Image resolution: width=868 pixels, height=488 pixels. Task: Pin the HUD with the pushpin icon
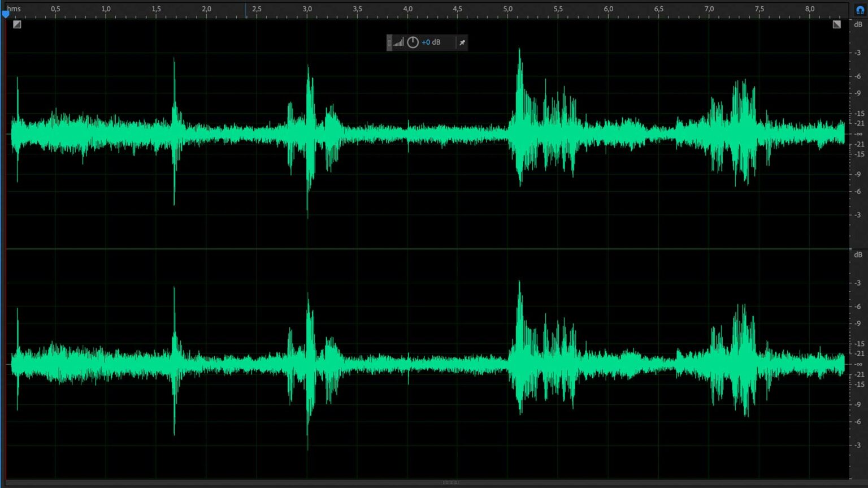click(462, 42)
